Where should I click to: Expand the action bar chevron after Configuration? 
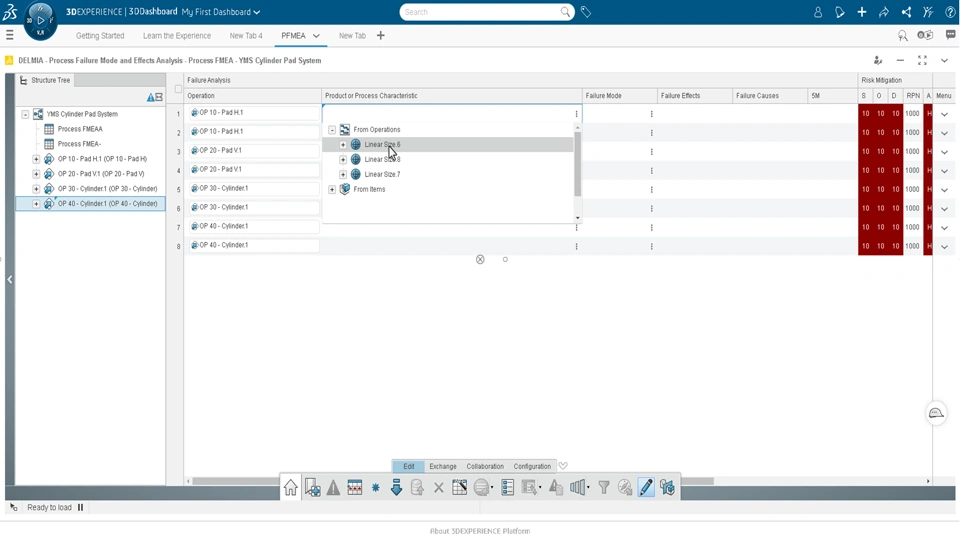pyautogui.click(x=563, y=466)
